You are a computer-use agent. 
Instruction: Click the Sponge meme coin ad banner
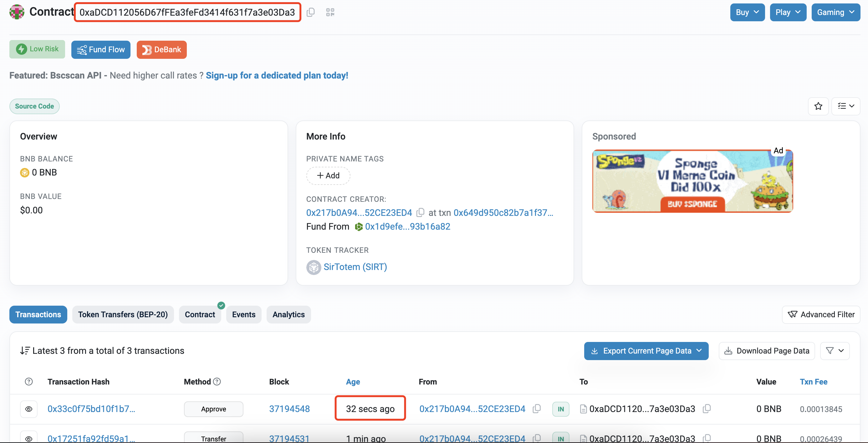[692, 181]
